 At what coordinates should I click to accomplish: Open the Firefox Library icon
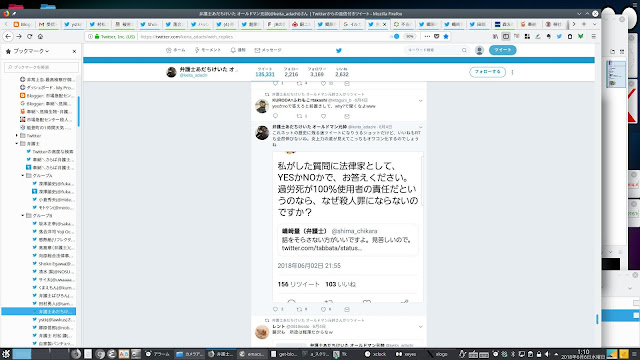(x=495, y=36)
